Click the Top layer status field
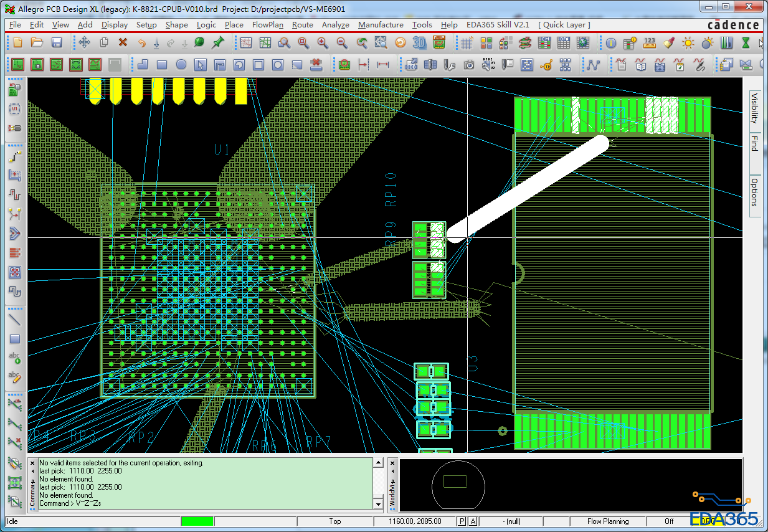Screen dimensions: 768x532 (x=334, y=521)
